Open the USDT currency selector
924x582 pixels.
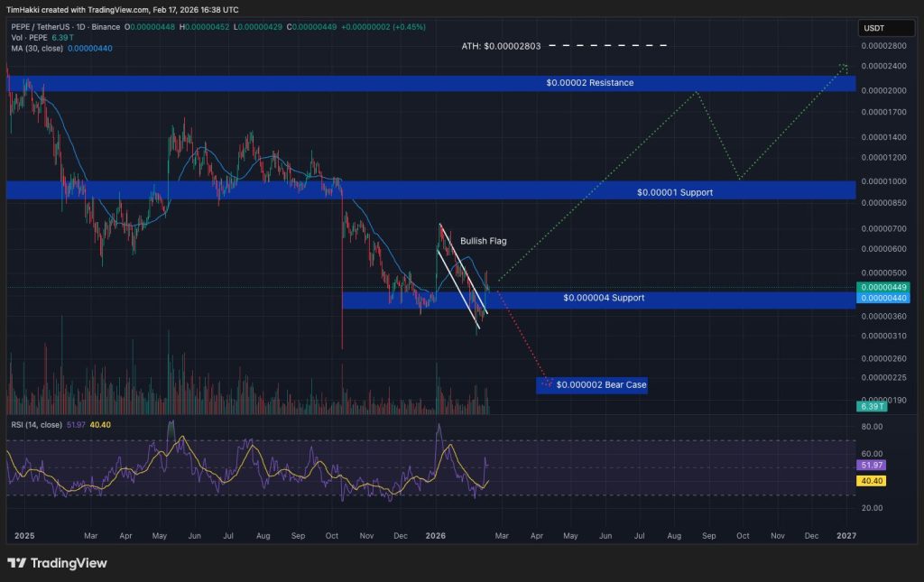point(874,28)
